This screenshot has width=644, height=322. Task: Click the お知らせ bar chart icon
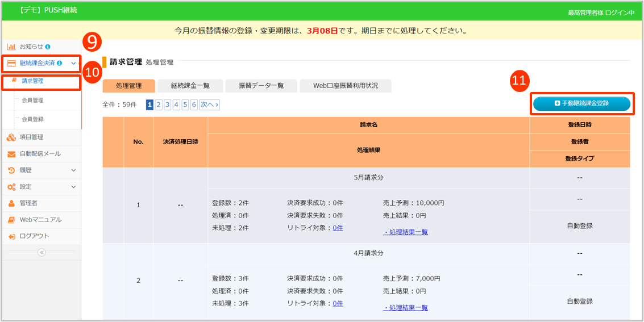[11, 47]
